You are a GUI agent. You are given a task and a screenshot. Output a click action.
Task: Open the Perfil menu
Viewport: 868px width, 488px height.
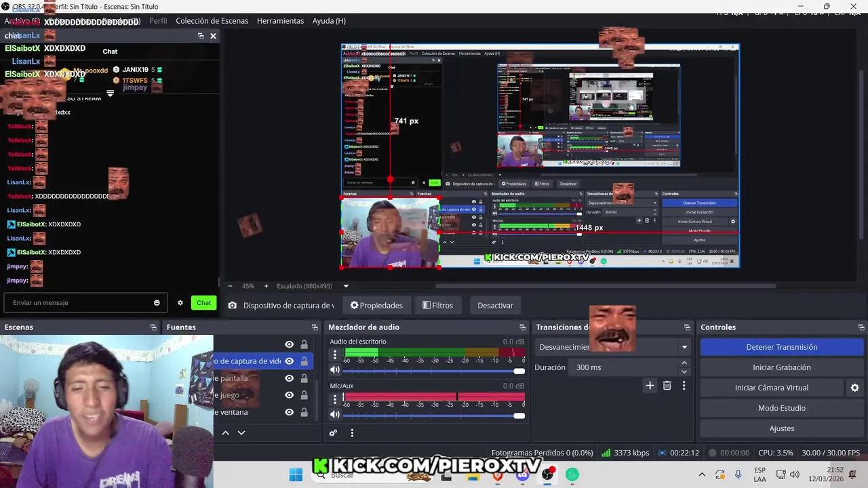(158, 21)
